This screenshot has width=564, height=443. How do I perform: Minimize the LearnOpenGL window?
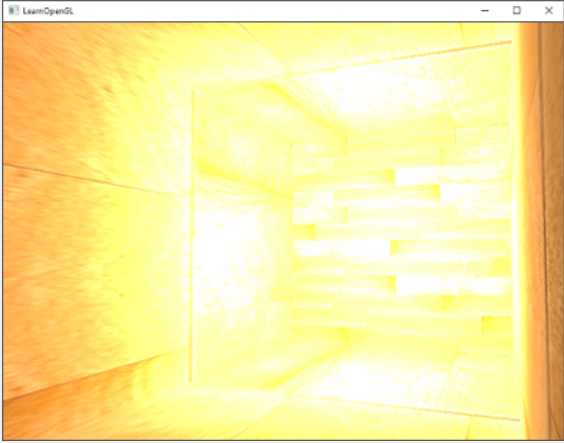[x=485, y=11]
